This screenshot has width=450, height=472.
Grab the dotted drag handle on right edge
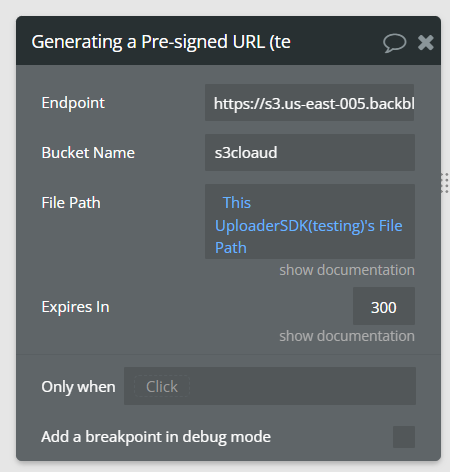tap(445, 183)
